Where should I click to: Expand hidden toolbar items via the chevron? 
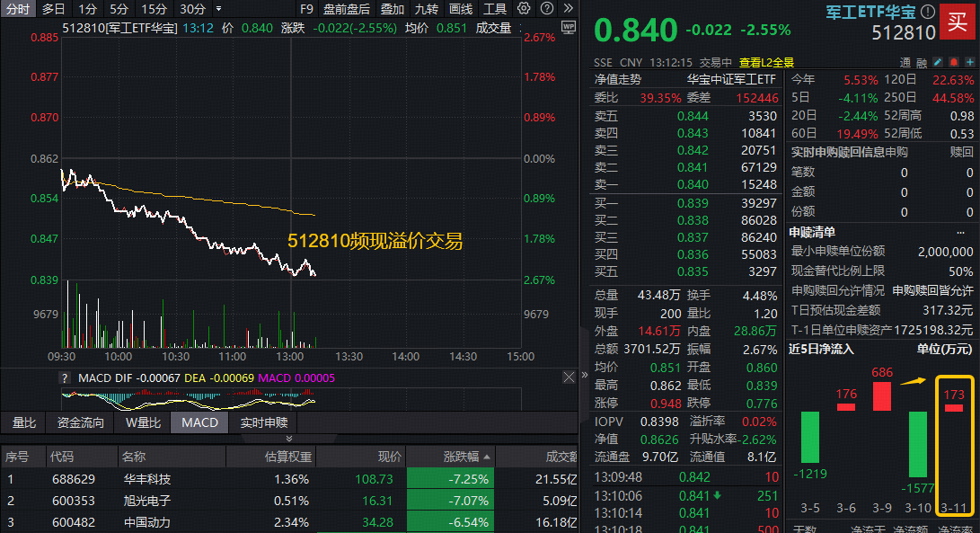click(569, 8)
